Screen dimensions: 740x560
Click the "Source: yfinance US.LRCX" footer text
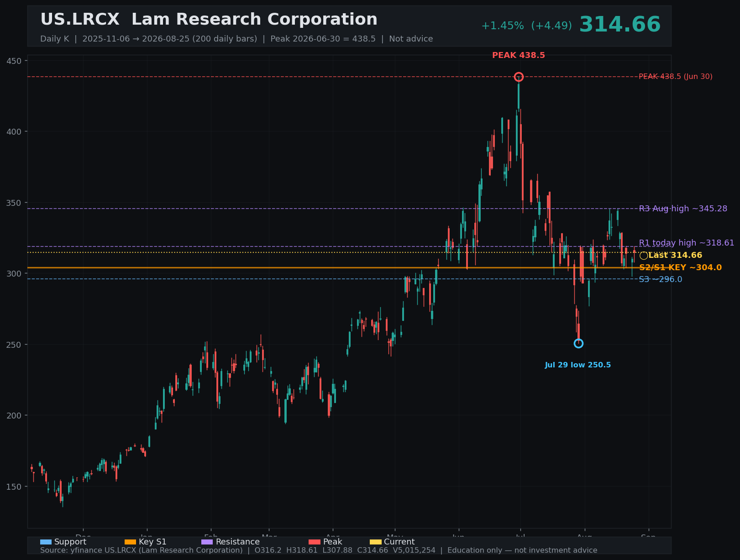coord(319,550)
